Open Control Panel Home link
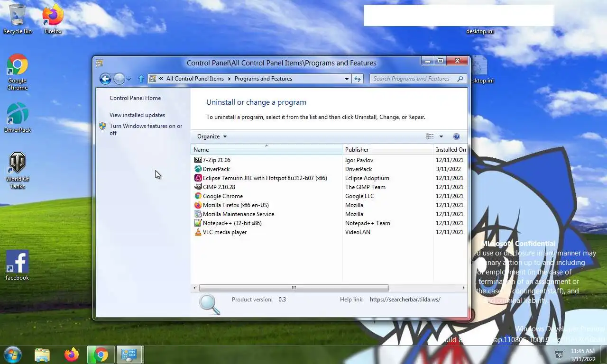The image size is (607, 364). pyautogui.click(x=135, y=98)
